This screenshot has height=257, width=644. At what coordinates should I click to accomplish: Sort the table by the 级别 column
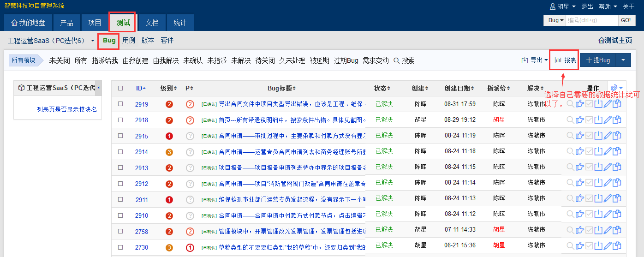click(168, 88)
